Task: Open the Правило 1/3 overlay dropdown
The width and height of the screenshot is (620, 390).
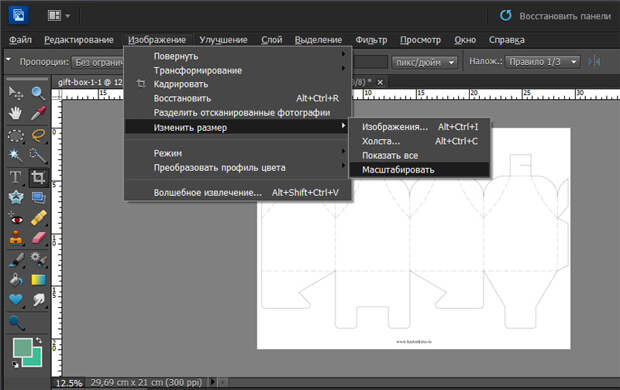Action: point(542,62)
